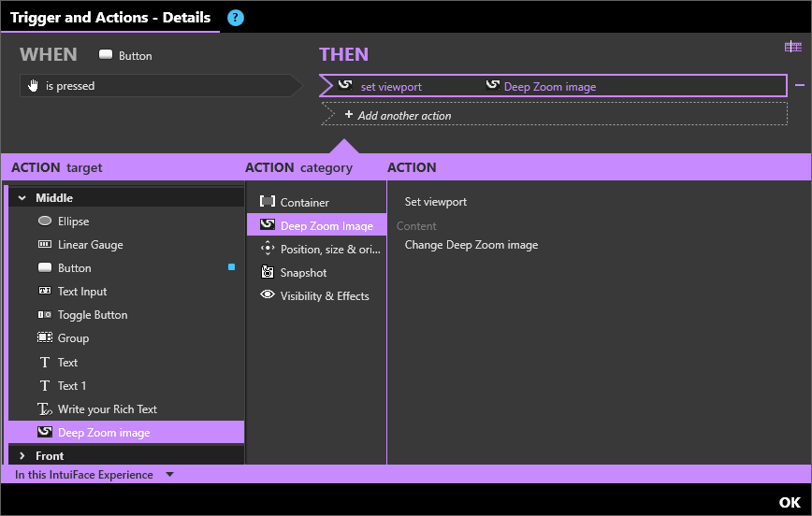Select the Container action category
This screenshot has height=516, width=812.
click(x=316, y=202)
